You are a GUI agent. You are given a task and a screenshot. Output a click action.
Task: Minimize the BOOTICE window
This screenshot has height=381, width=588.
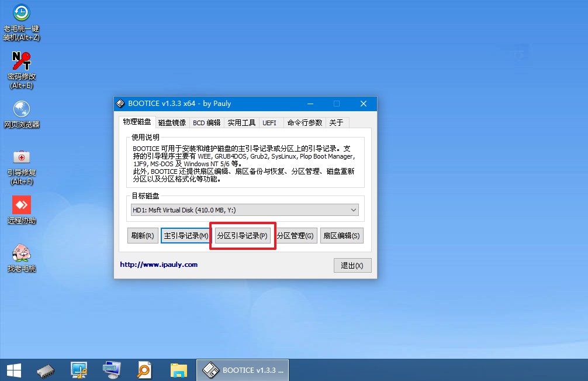pos(310,104)
